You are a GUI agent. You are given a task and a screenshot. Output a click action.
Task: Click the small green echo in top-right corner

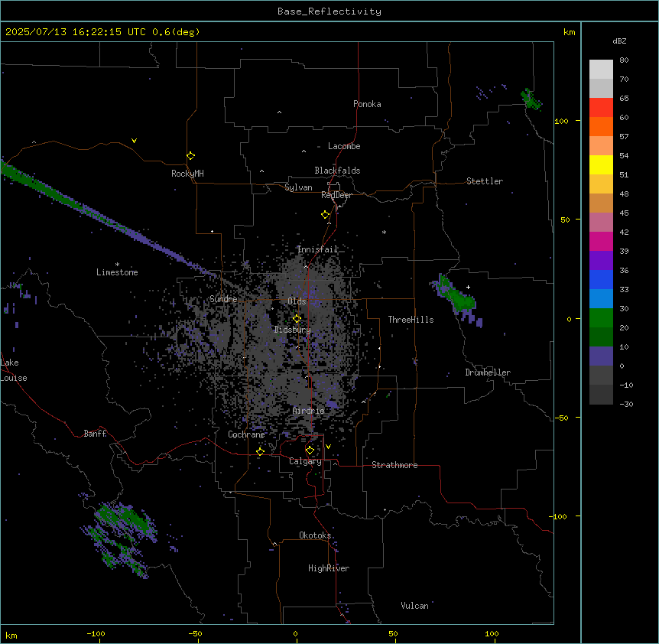[531, 99]
